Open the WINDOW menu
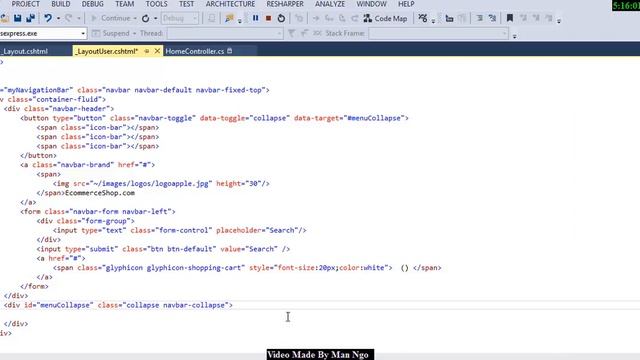The height and width of the screenshot is (360, 640). [x=371, y=4]
